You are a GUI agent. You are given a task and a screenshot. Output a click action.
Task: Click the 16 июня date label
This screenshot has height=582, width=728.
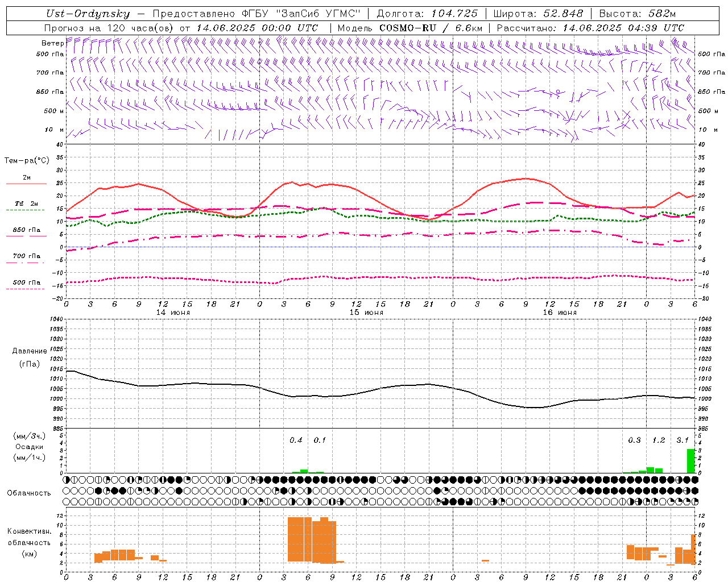560,313
